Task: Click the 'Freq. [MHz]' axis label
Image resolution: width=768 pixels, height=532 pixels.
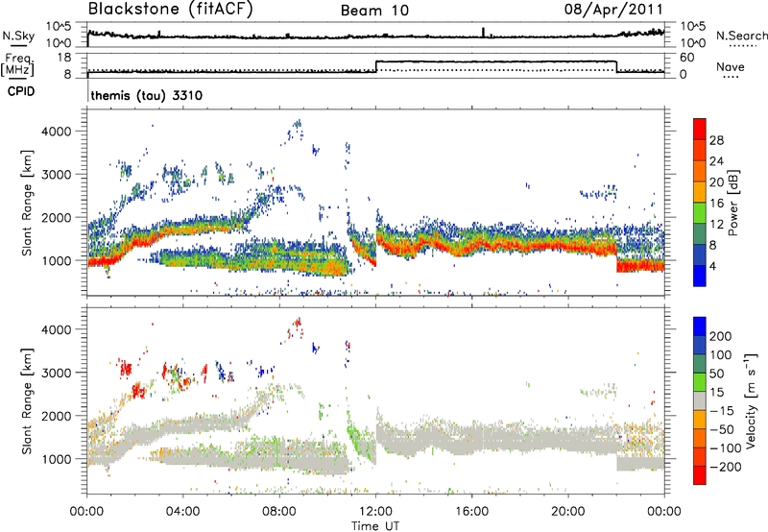Action: (x=17, y=64)
